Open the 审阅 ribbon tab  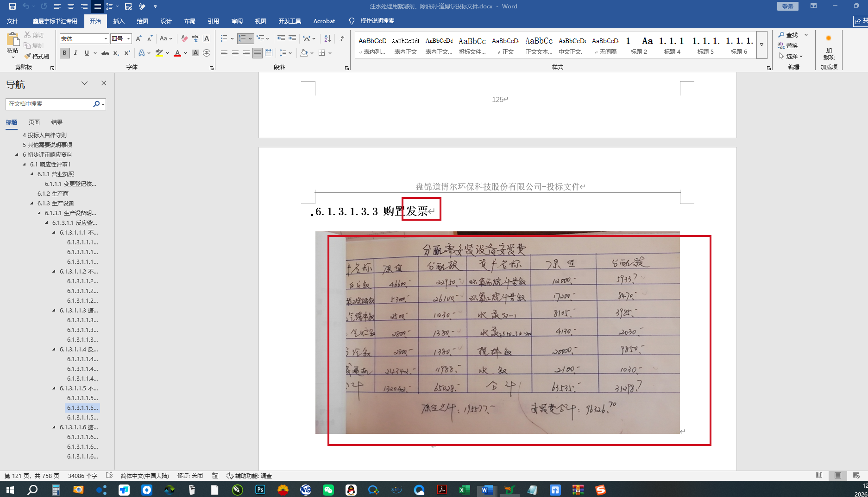tap(237, 21)
